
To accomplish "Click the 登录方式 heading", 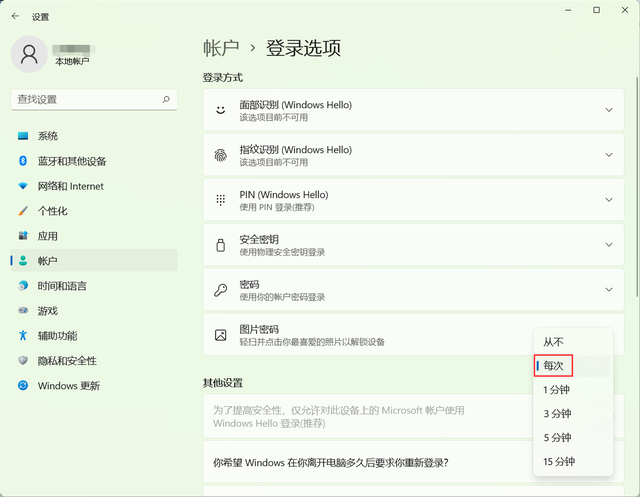I will [223, 78].
